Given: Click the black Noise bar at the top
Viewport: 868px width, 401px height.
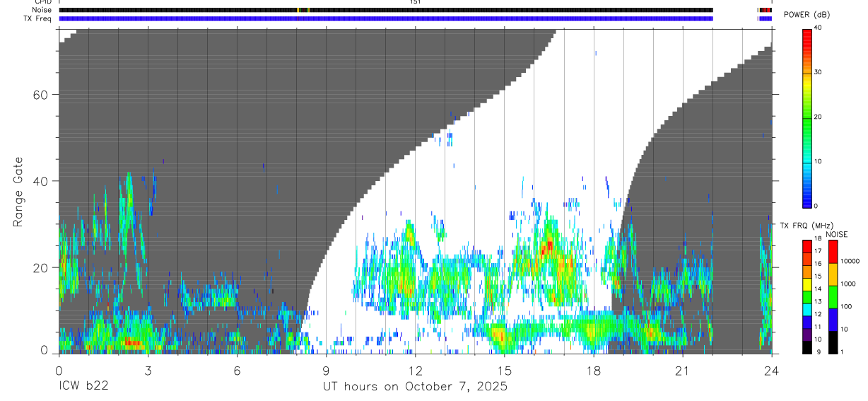Looking at the screenshot, I should click(386, 10).
